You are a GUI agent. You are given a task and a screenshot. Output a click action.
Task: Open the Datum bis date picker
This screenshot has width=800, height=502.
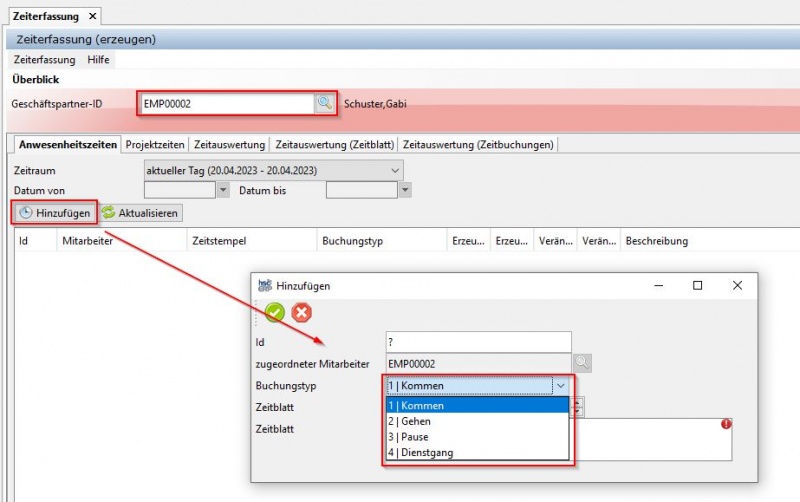405,190
